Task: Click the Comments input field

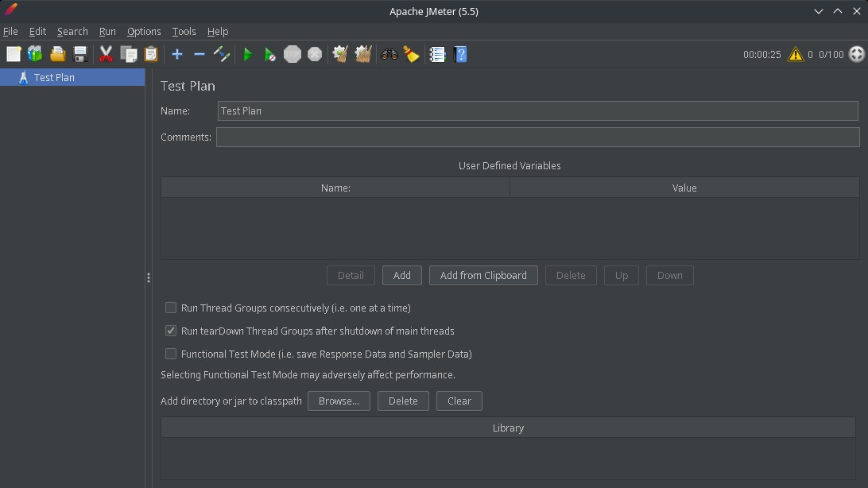Action: point(537,137)
